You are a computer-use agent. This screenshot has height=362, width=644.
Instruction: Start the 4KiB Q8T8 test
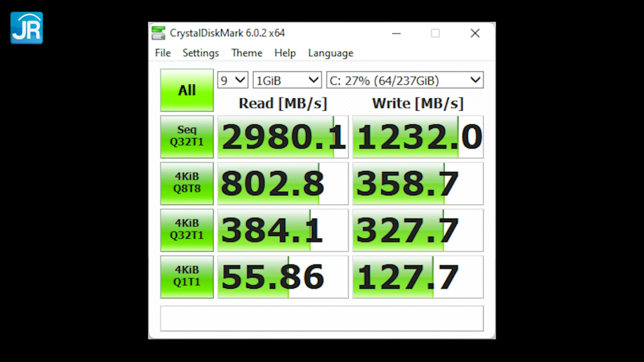click(x=187, y=184)
